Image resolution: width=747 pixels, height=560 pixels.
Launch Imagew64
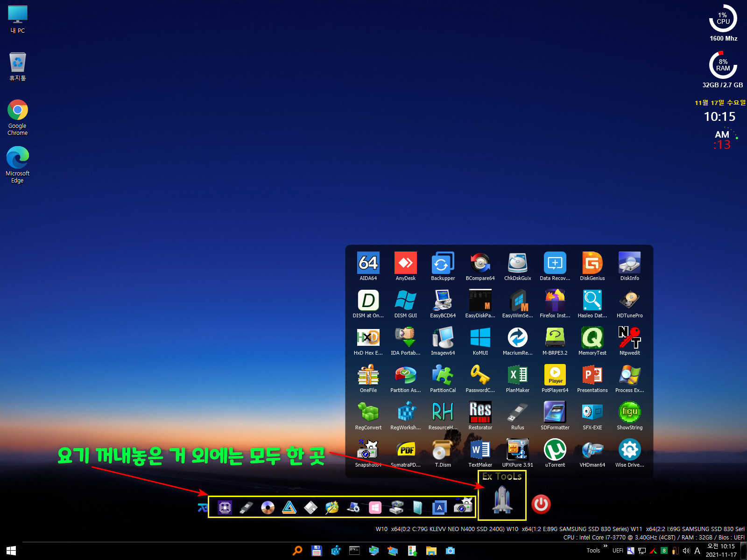pos(443,338)
